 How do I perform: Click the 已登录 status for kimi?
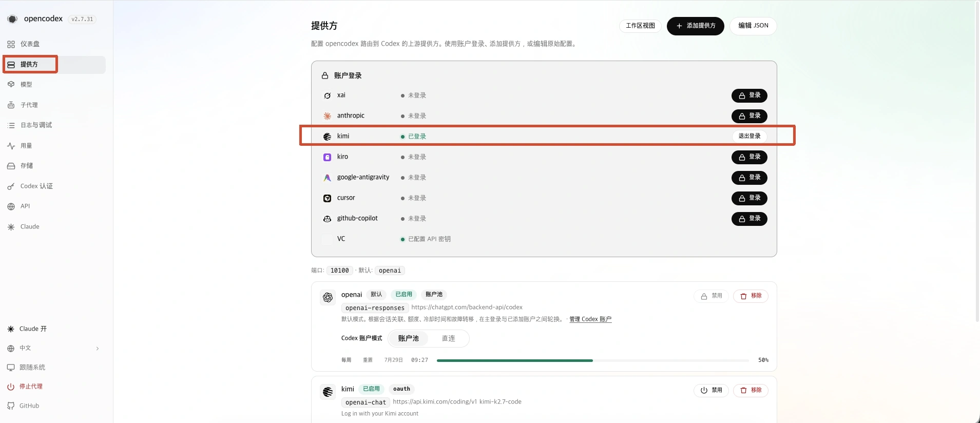413,137
